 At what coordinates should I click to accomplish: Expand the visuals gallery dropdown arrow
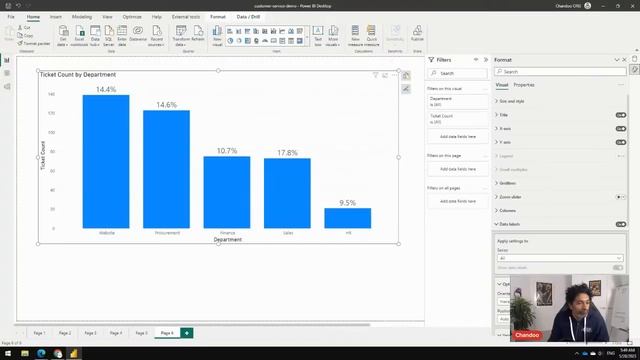coord(307,37)
